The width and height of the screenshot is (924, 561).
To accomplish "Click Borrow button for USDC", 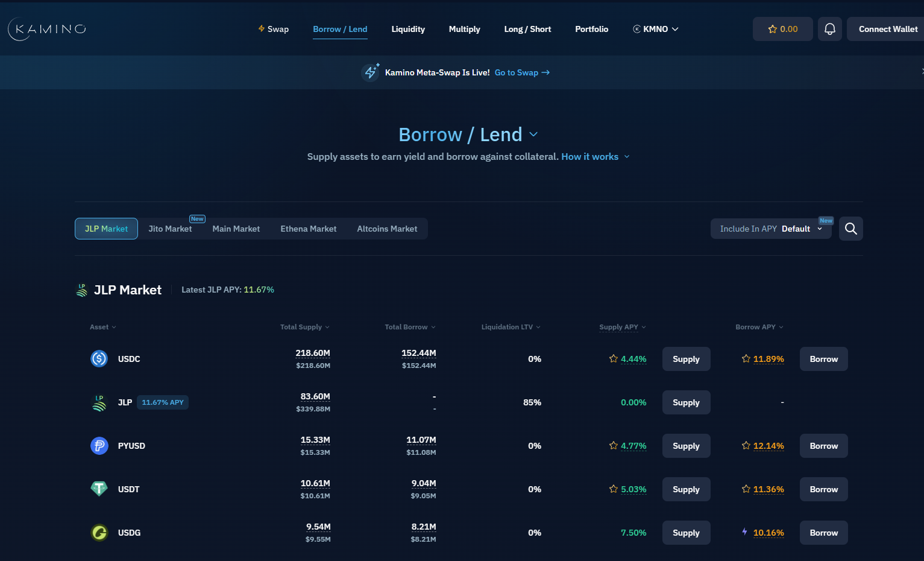I will pyautogui.click(x=823, y=359).
